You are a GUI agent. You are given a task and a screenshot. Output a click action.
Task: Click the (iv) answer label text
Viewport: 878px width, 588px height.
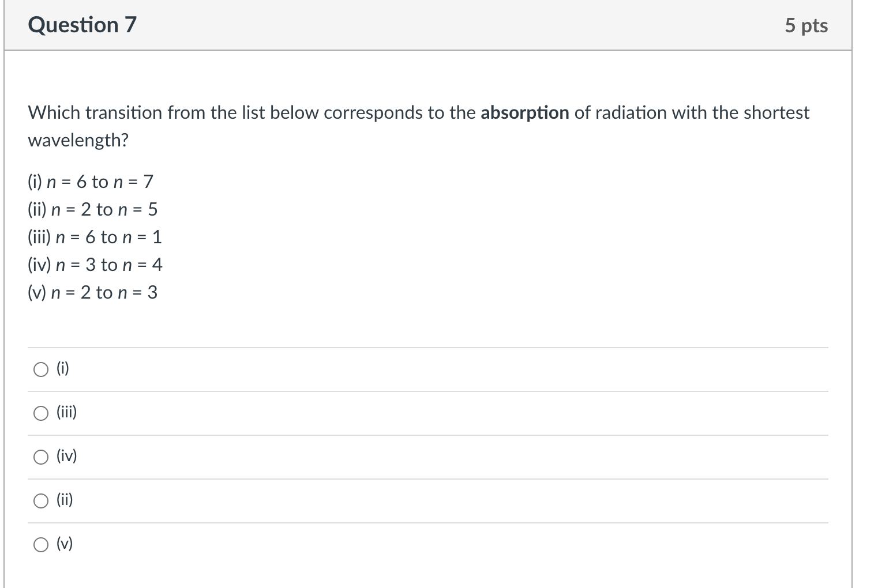pyautogui.click(x=66, y=456)
